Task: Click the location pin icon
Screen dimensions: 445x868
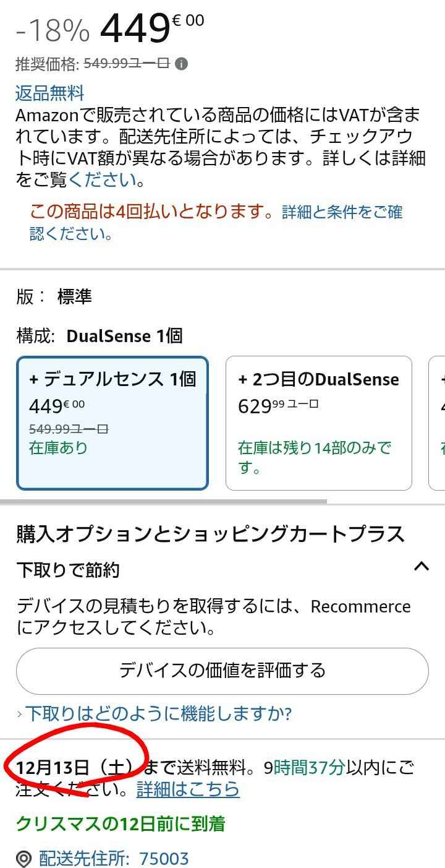Action: tap(23, 859)
